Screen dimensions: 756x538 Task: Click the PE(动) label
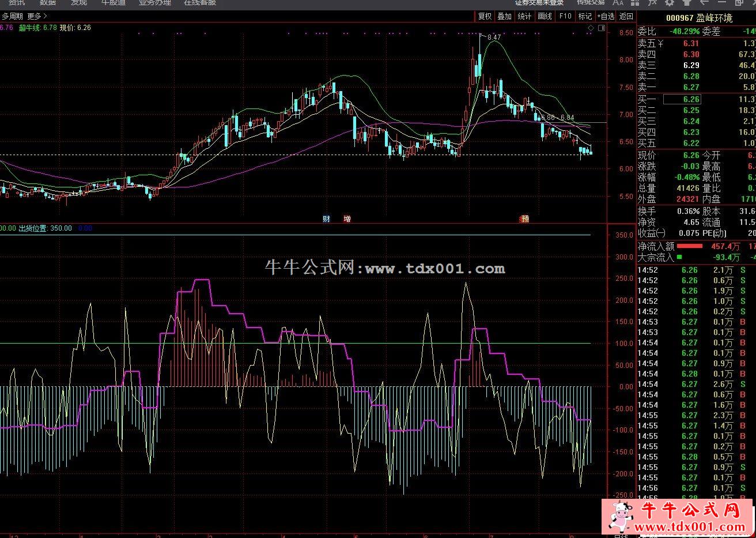pyautogui.click(x=715, y=233)
